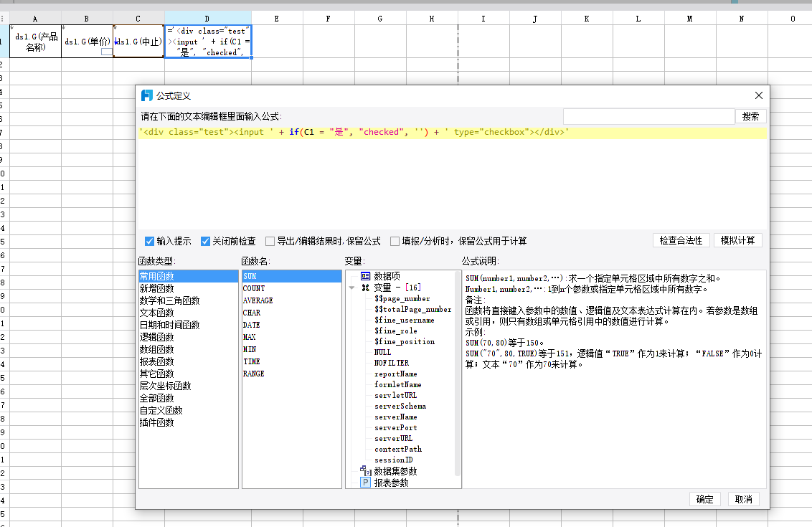Screen dimensions: 812x527
Task: Select 全部函数 function type
Action: (189, 398)
